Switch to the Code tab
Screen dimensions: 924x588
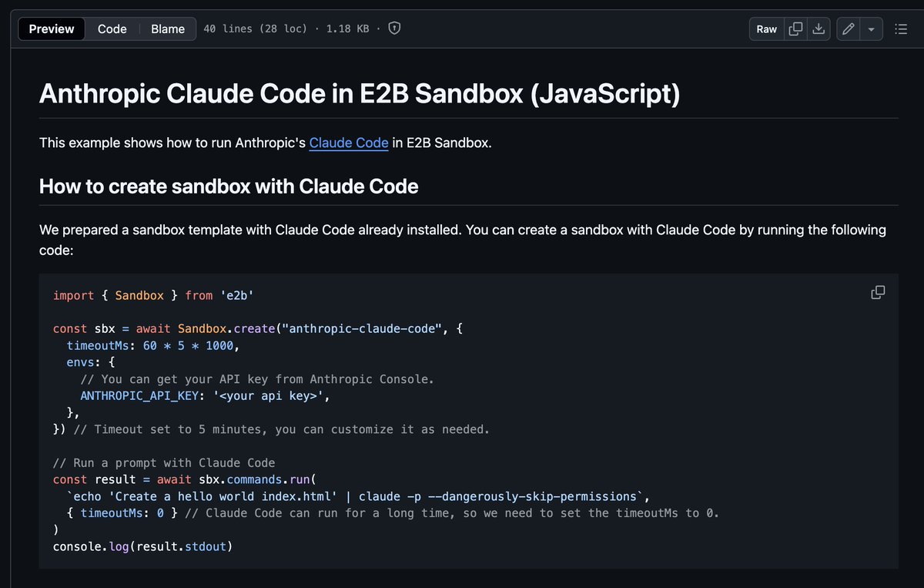click(112, 29)
